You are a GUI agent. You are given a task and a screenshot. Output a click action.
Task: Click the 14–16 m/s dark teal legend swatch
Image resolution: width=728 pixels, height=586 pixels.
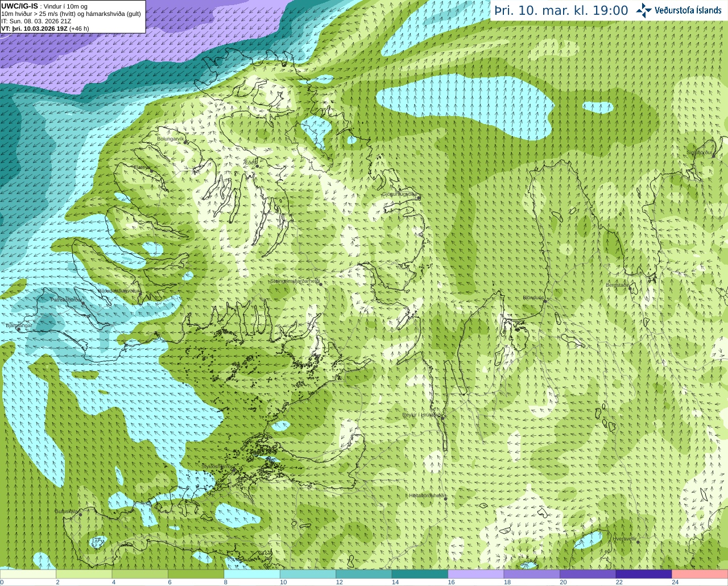point(420,574)
